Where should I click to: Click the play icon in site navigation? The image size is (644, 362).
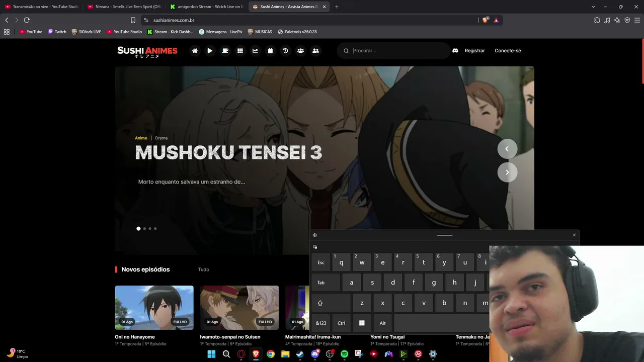[210, 51]
